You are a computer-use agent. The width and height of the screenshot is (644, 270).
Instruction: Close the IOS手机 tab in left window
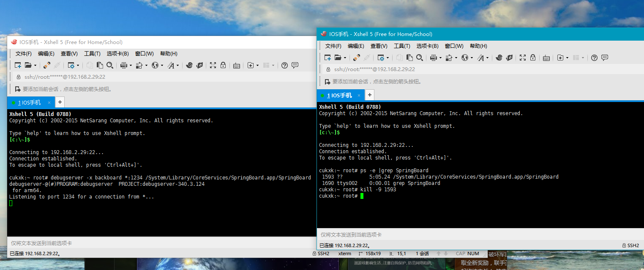[x=49, y=102]
